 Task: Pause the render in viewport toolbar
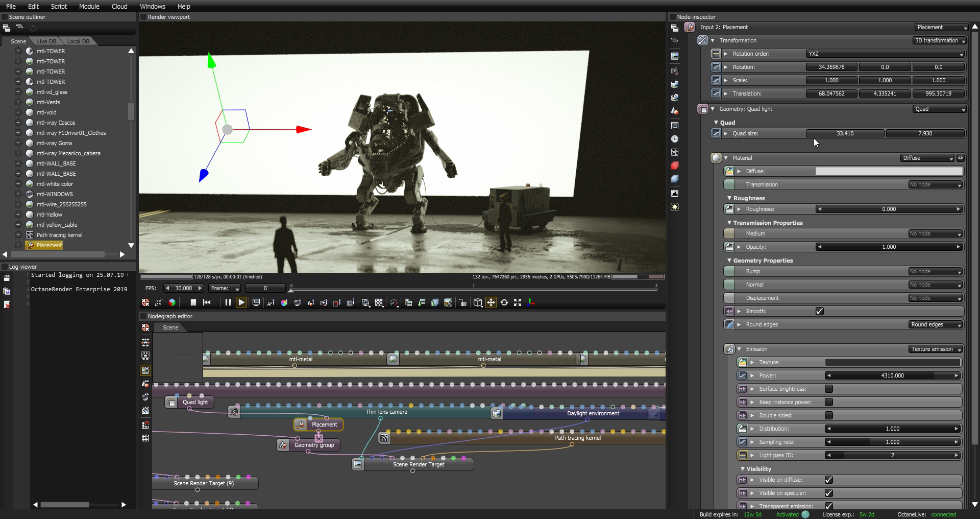point(228,302)
